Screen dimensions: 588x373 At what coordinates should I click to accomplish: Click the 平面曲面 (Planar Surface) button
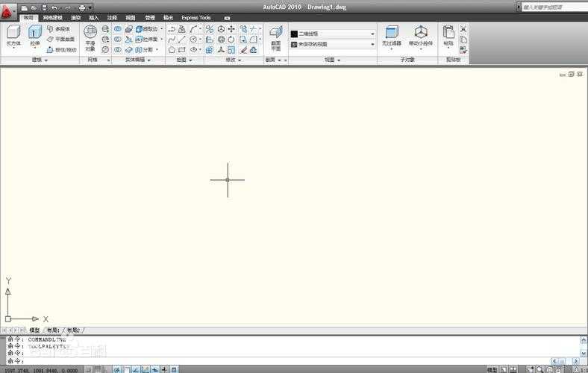(x=61, y=40)
